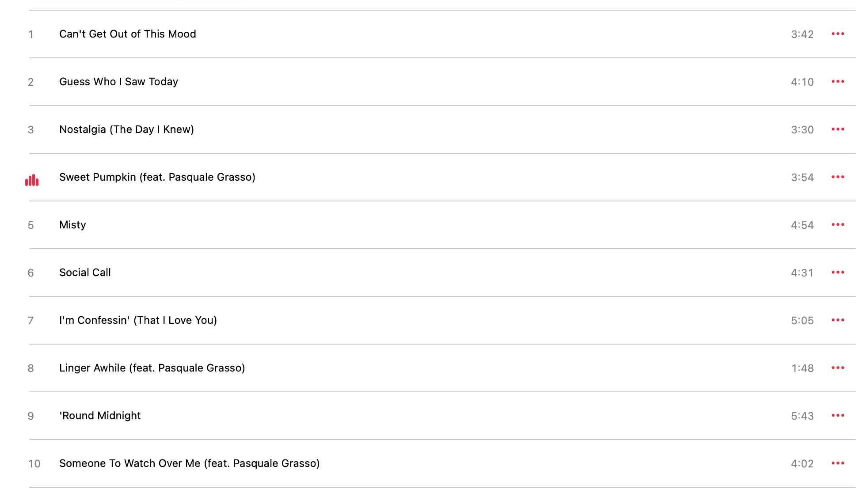
Task: Click the three-dot menu for Sweet Pumpkin
Action: pyautogui.click(x=838, y=177)
